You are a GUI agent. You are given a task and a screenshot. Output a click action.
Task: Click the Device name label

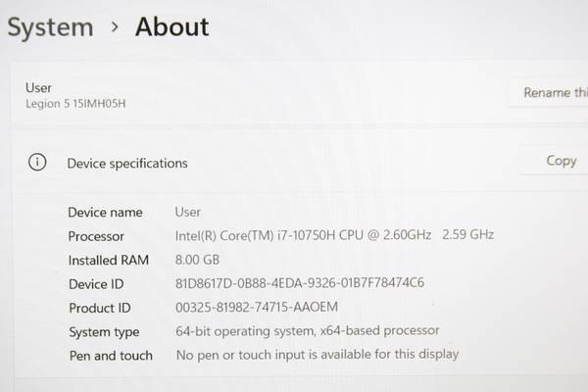point(105,213)
